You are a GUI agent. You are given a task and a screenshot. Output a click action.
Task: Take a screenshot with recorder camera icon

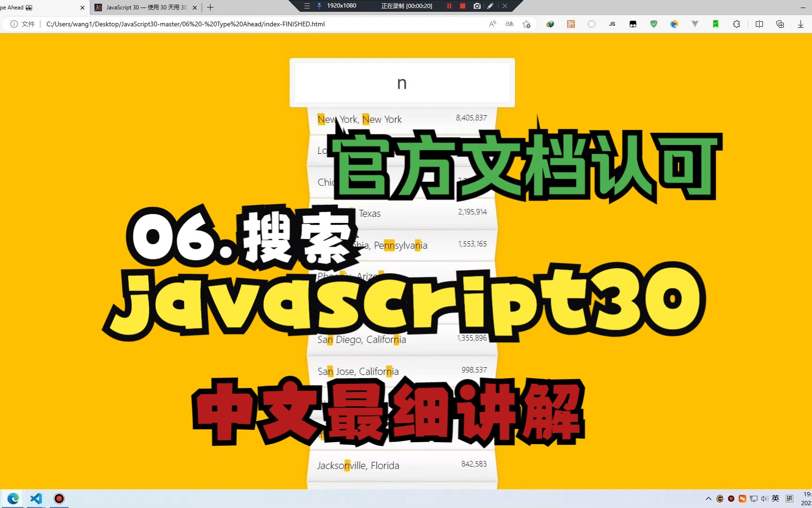click(477, 6)
